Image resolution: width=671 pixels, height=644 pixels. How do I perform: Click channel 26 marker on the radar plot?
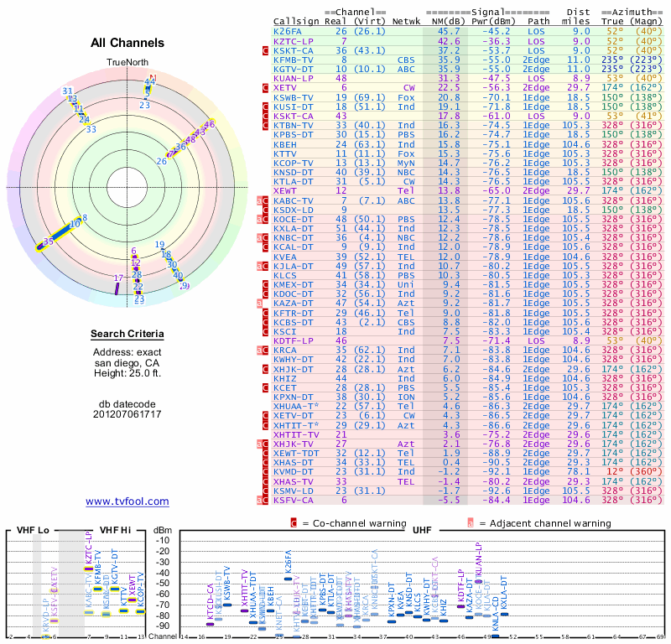(x=161, y=161)
